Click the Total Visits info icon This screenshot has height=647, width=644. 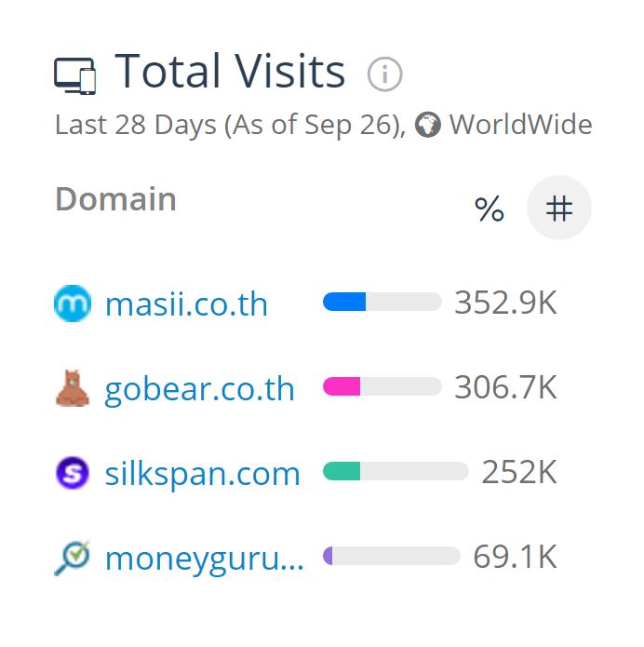click(384, 74)
